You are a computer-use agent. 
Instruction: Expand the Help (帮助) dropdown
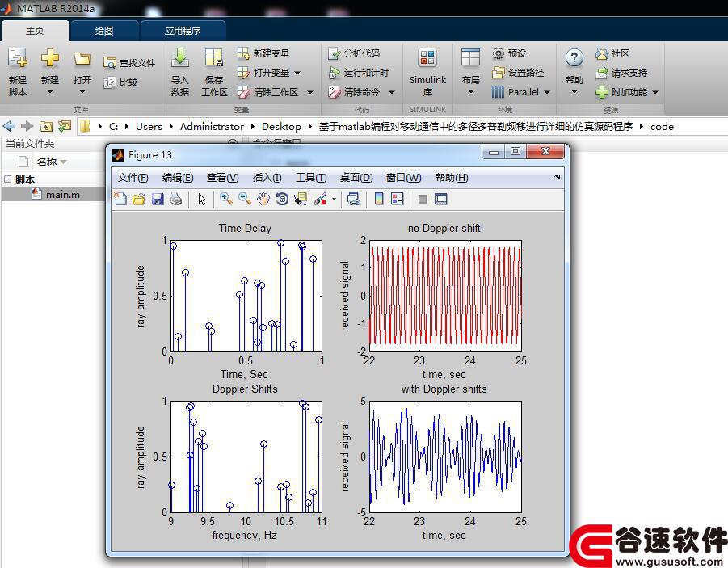tap(574, 92)
